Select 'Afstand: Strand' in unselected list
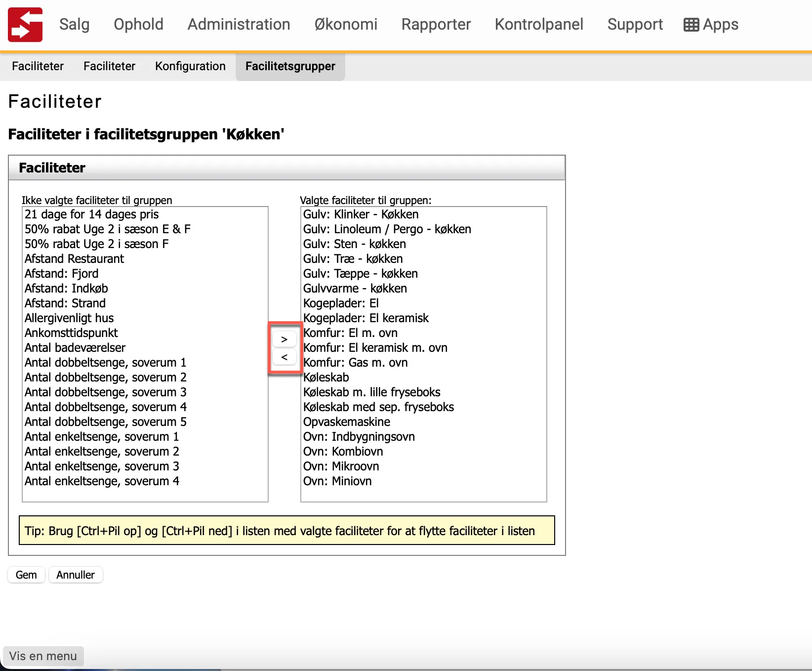This screenshot has width=812, height=671. point(65,303)
